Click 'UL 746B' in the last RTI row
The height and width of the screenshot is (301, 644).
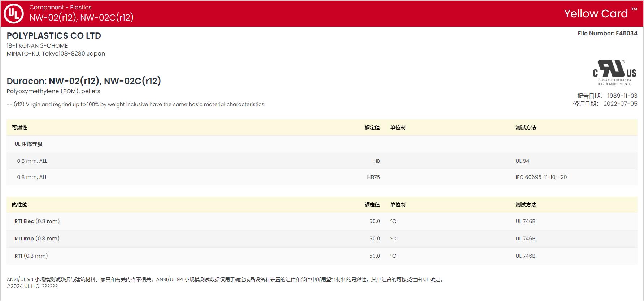526,256
